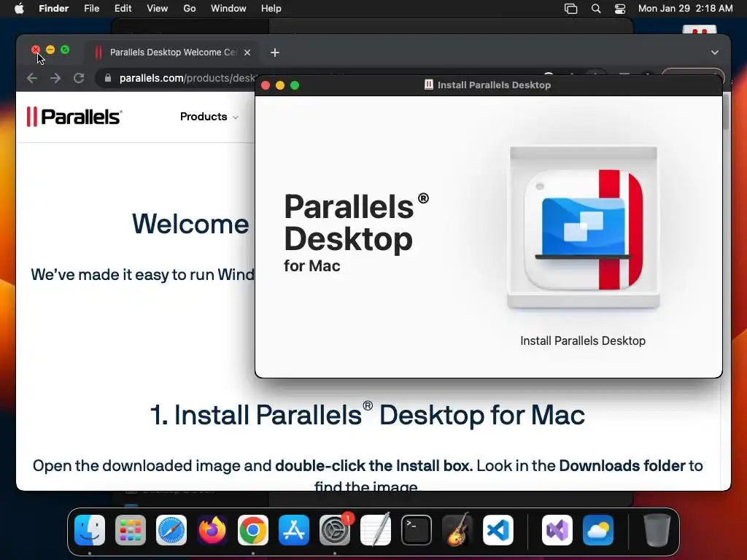
Task: Open TextEdit from the Dock
Action: [x=376, y=530]
